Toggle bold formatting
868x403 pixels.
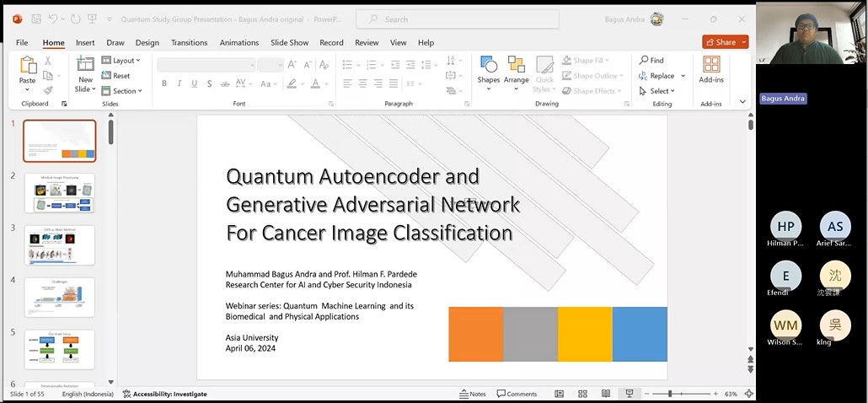pyautogui.click(x=164, y=83)
